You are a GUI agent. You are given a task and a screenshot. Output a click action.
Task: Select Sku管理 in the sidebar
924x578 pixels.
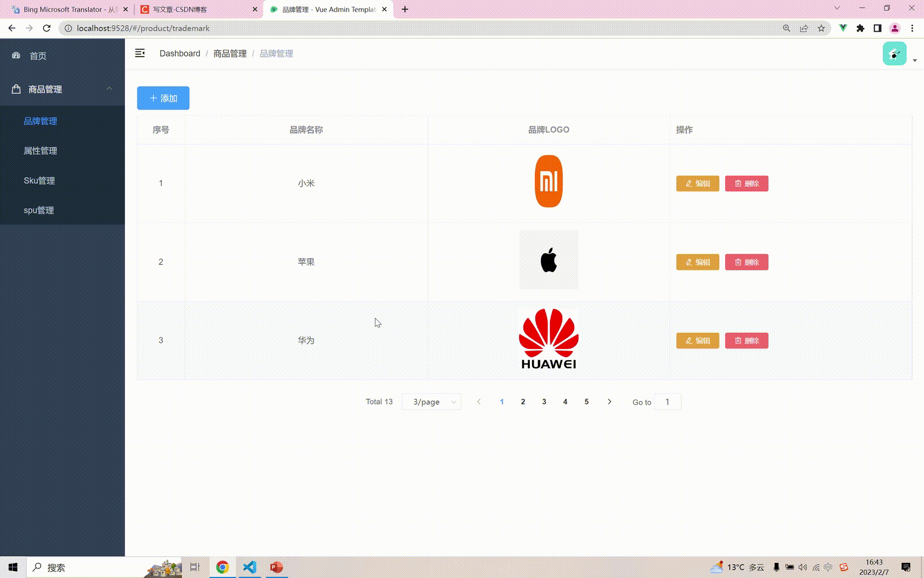pos(62,180)
